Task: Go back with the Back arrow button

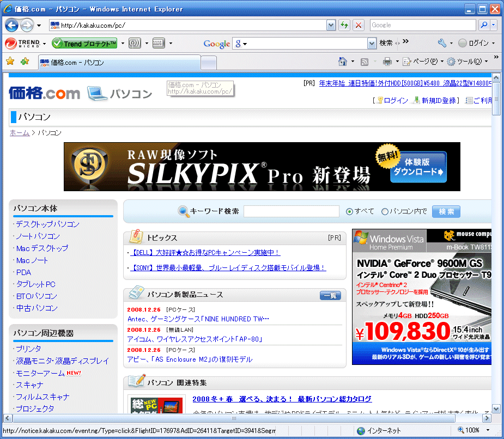Action: click(12, 25)
